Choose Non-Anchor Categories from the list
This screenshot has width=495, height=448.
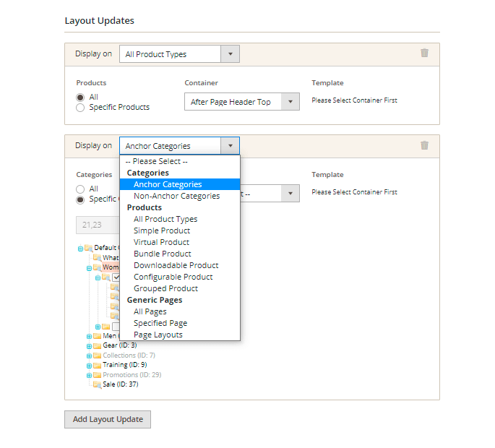coord(176,196)
